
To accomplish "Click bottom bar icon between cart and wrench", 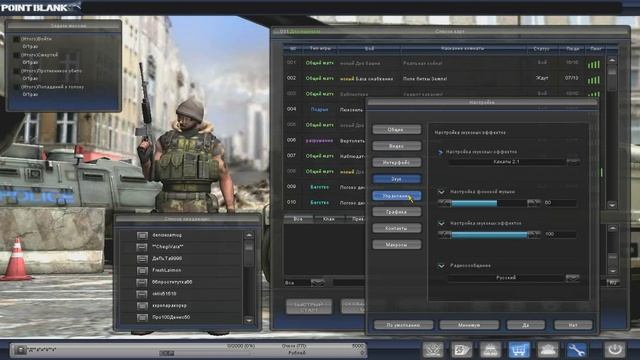I will (x=547, y=350).
